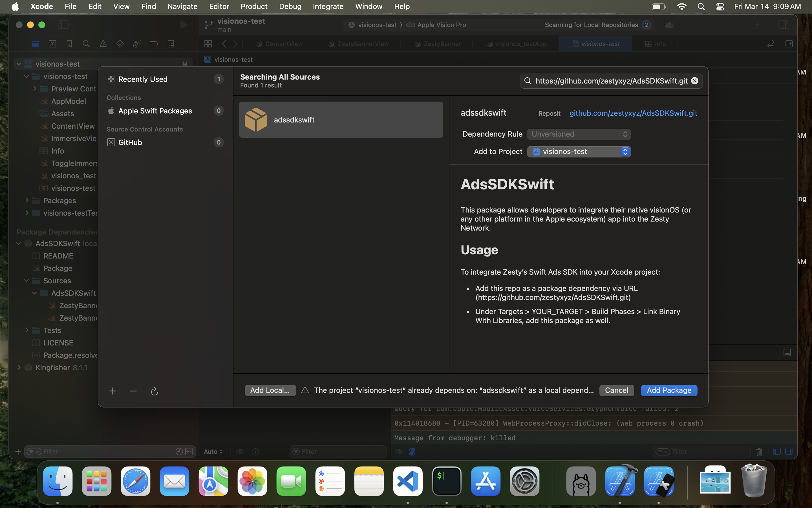Click the Cancel button
The image size is (812, 508).
617,390
